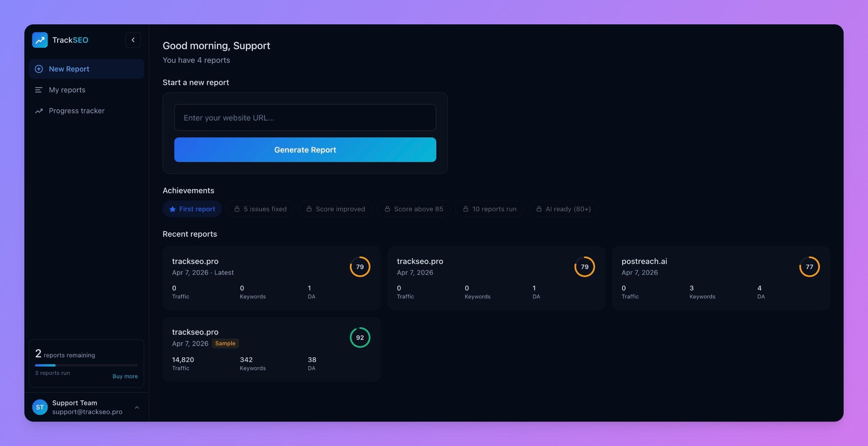Click the TrackSEO logo icon

[40, 40]
